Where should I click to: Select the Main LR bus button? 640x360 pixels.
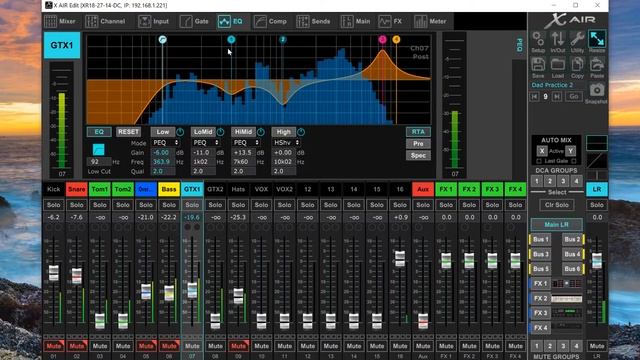[x=556, y=224]
